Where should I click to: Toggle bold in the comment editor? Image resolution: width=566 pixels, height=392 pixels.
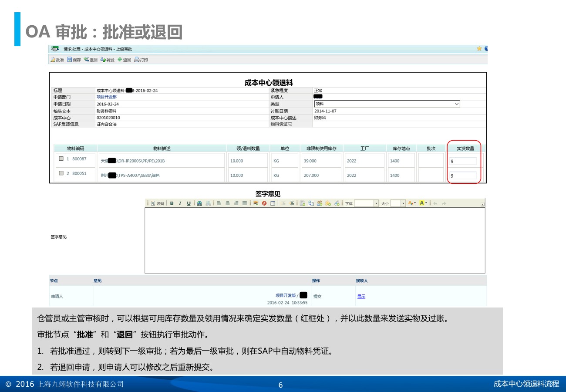172,203
